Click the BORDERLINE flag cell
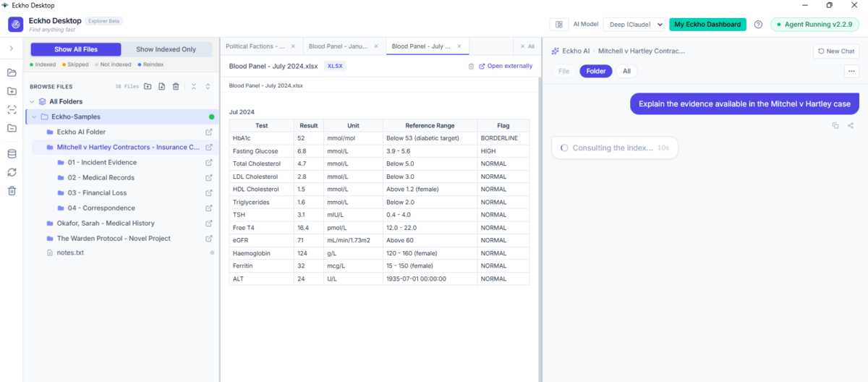The height and width of the screenshot is (382, 868). (x=503, y=137)
